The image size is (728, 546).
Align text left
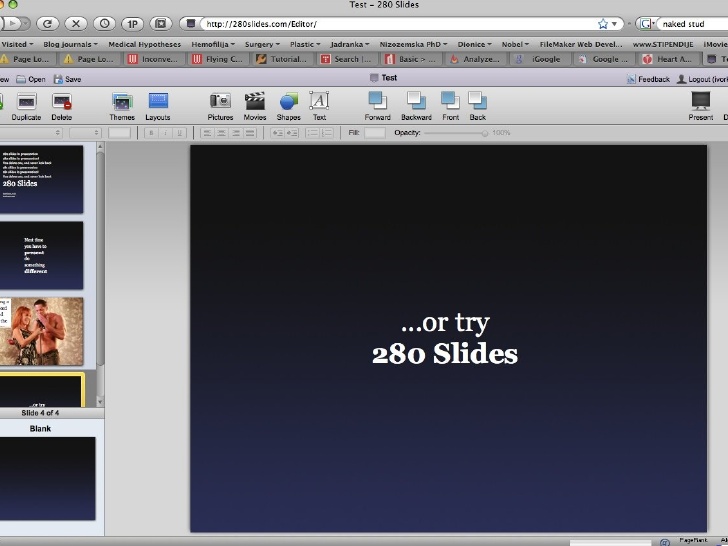tap(207, 133)
